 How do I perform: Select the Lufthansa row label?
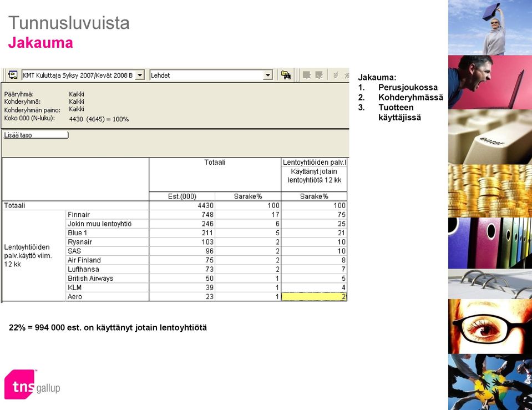83,269
